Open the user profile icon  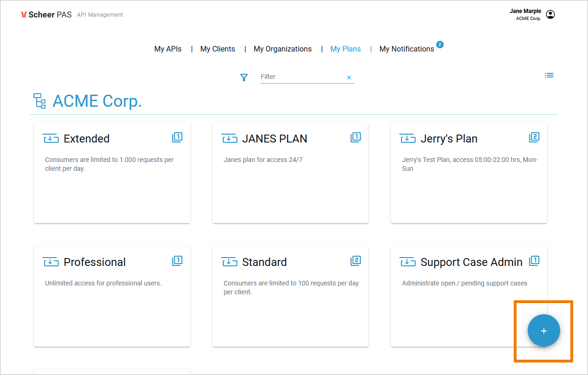(x=550, y=14)
